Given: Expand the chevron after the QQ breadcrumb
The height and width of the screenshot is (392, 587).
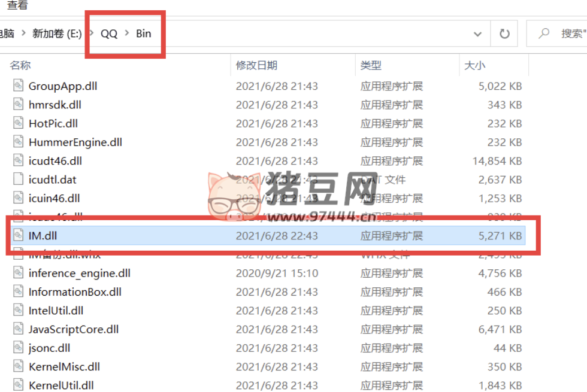Looking at the screenshot, I should click(127, 34).
